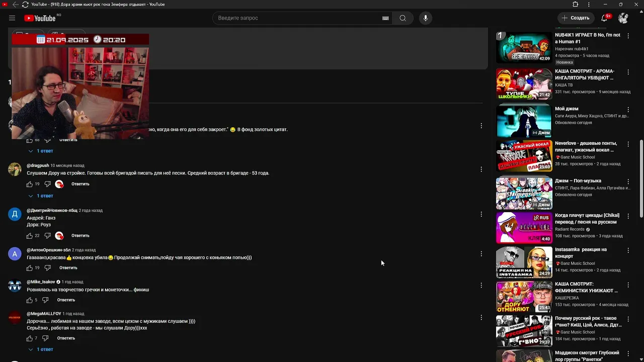Open the notifications bell
644x362 pixels.
click(605, 18)
